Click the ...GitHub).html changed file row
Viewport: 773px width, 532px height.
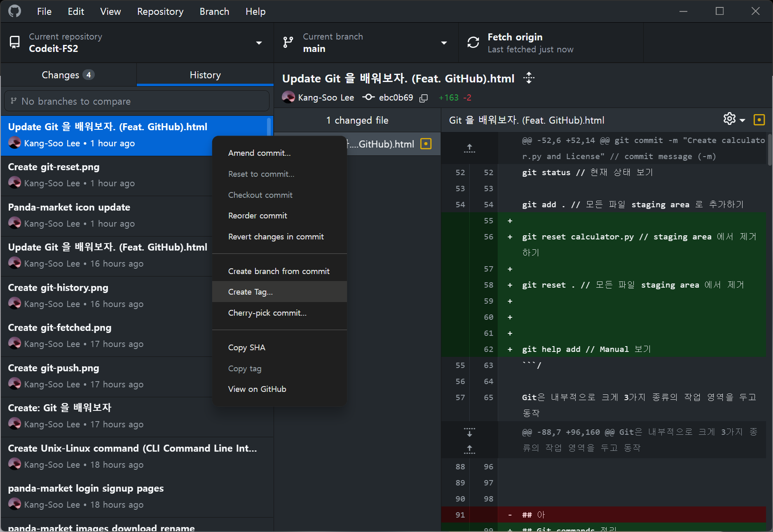pyautogui.click(x=394, y=144)
